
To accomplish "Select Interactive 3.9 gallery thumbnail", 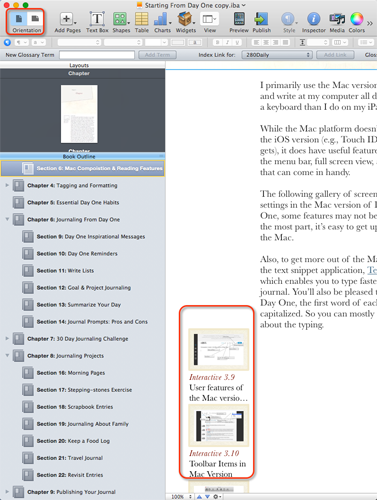I will [219, 350].
